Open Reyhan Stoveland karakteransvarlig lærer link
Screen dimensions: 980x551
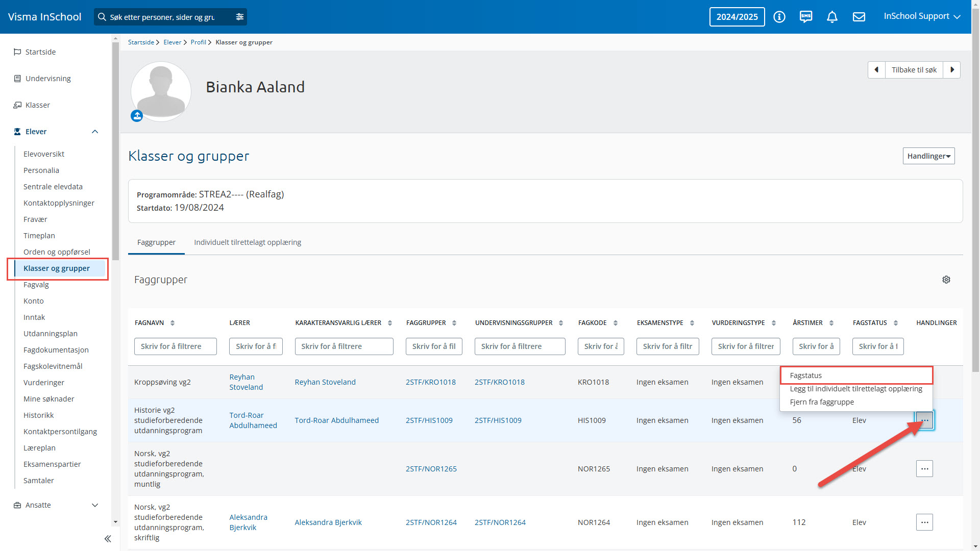click(x=325, y=382)
